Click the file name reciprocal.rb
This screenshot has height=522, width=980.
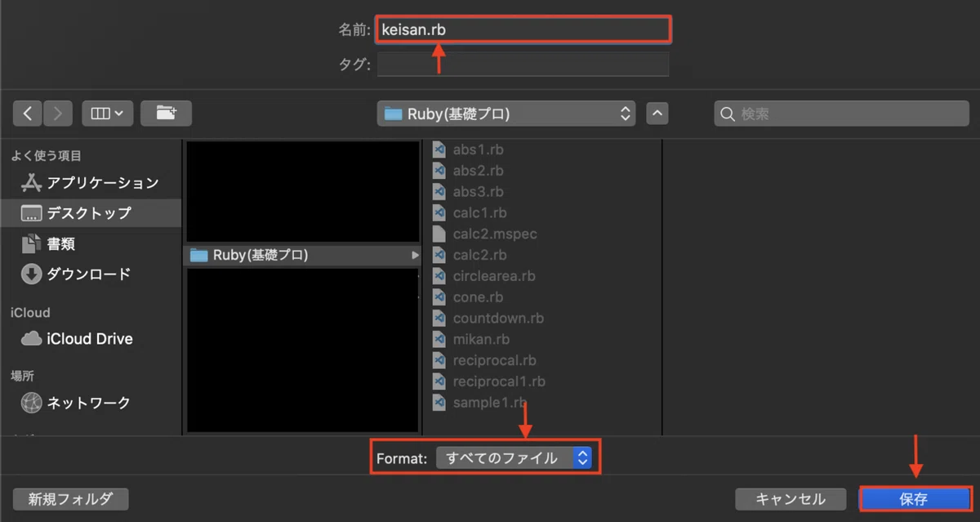(495, 360)
